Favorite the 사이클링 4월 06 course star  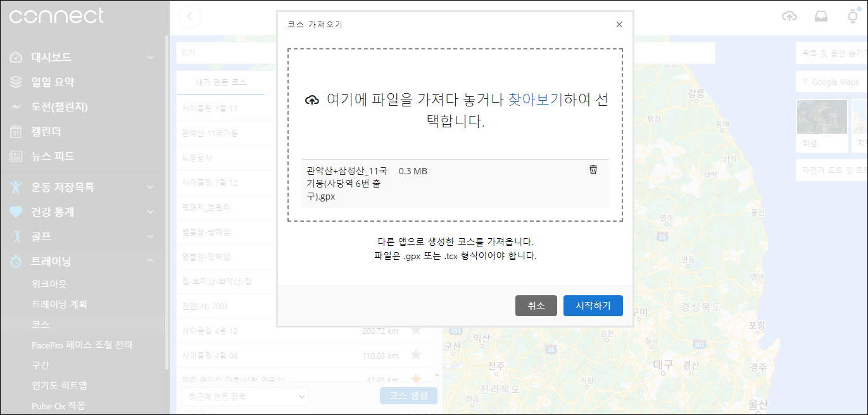tap(416, 355)
